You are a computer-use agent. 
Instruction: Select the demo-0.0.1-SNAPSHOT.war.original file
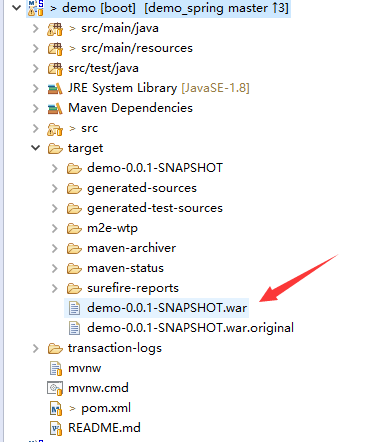pos(190,328)
